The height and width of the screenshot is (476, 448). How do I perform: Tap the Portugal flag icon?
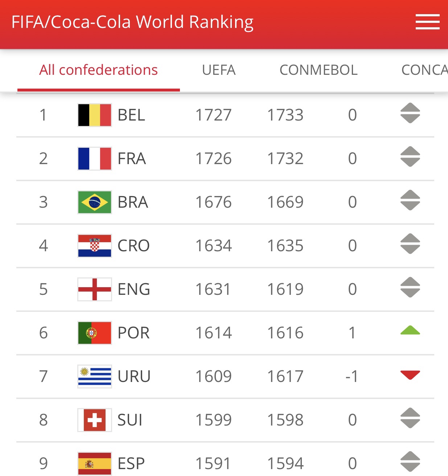tap(95, 333)
